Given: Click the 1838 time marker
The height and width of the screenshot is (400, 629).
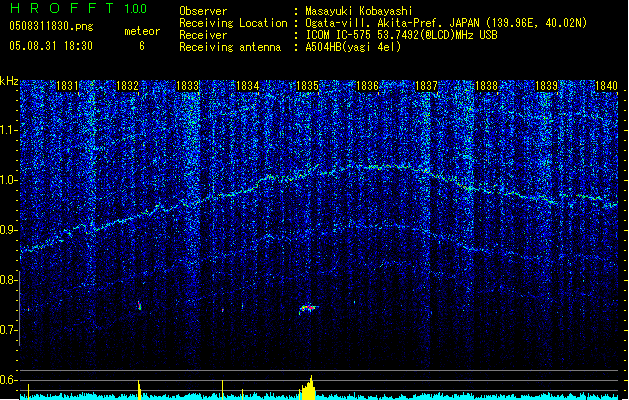Looking at the screenshot, I should 486,86.
